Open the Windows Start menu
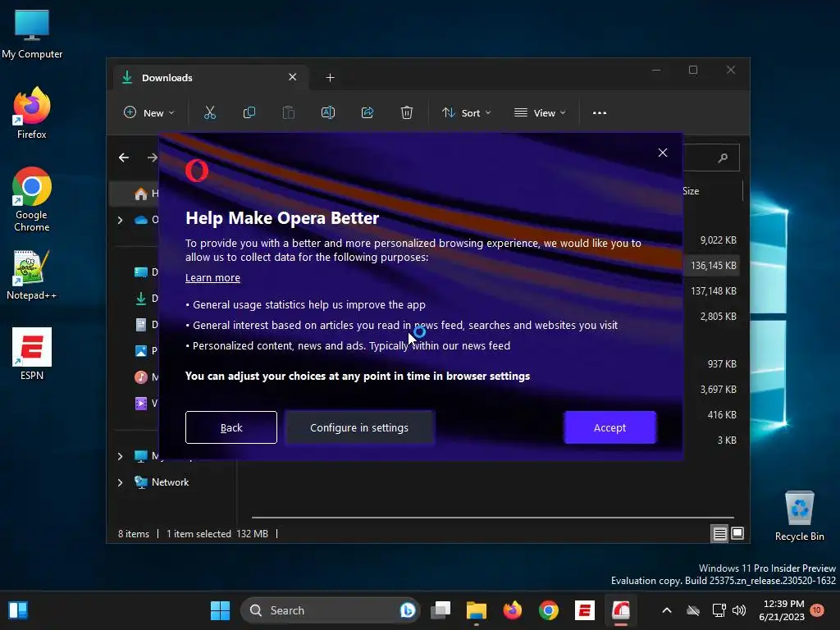The width and height of the screenshot is (840, 630). 220,610
